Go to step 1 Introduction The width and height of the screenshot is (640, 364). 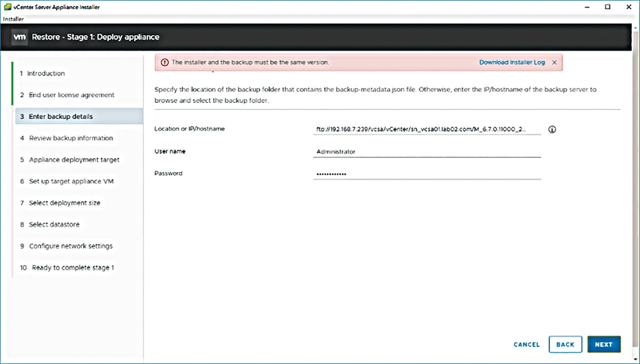[x=42, y=74]
